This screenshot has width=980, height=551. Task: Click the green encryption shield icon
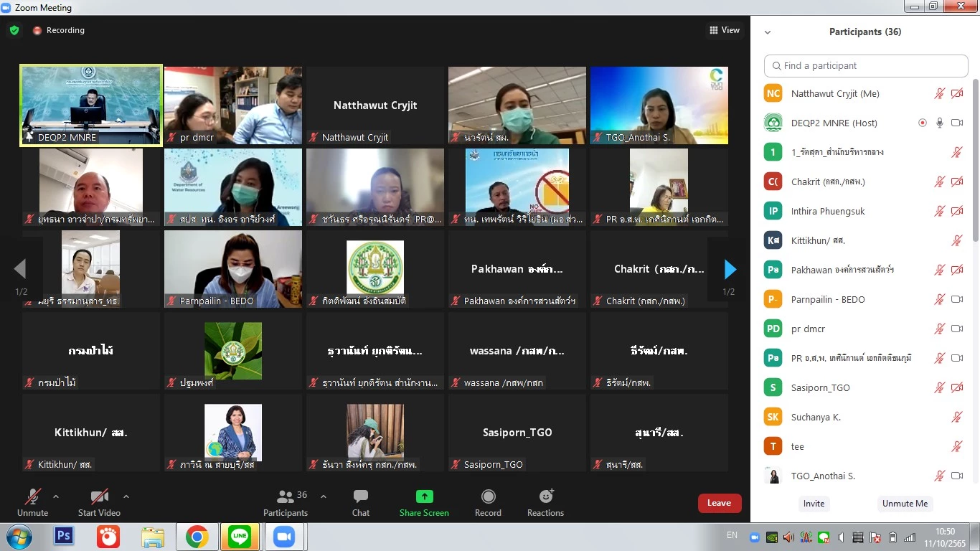tap(14, 30)
